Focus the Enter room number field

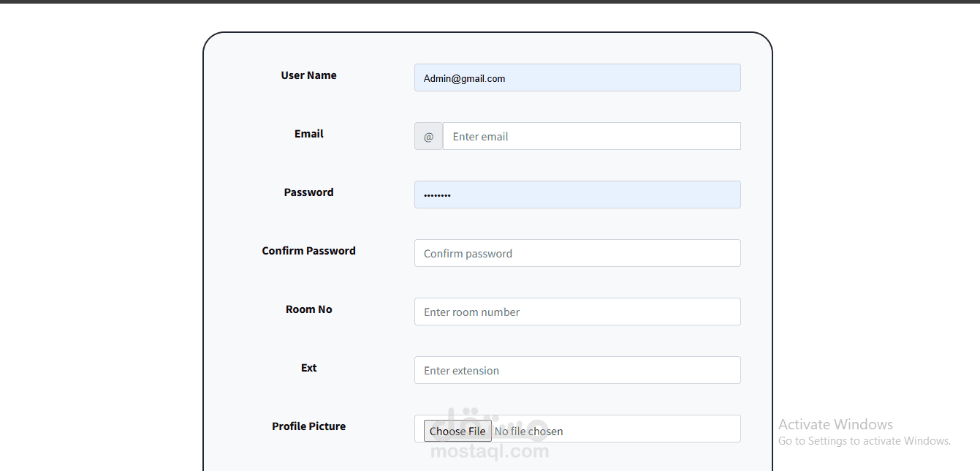[577, 312]
